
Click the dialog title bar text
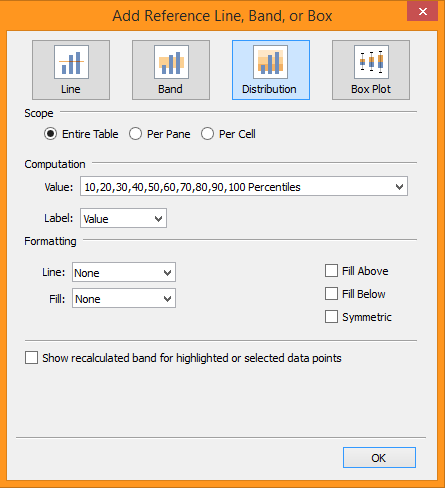click(222, 16)
